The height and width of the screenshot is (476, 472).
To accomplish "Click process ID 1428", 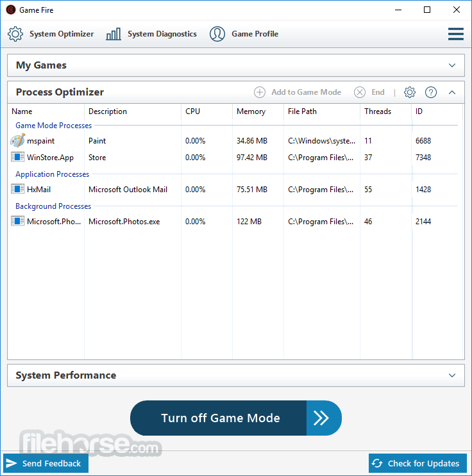I will 423,190.
